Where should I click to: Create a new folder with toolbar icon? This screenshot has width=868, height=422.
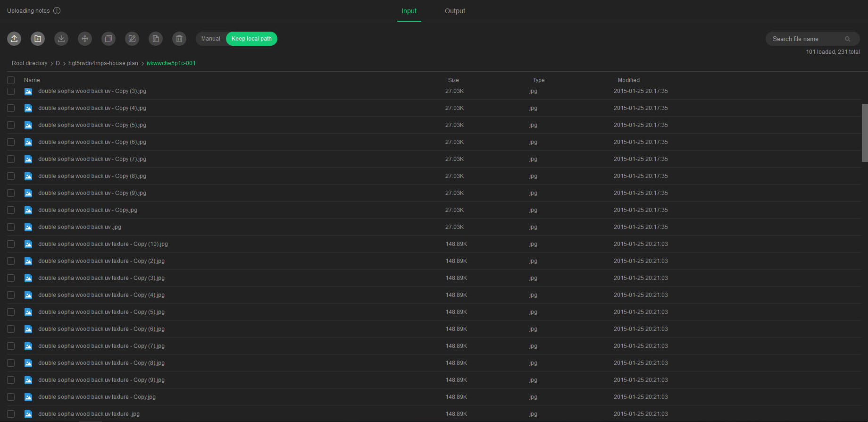coord(38,39)
